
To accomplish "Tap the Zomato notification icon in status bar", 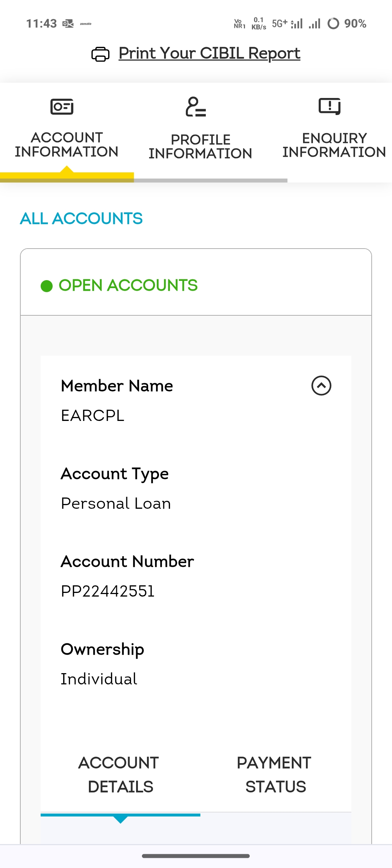I will point(86,24).
